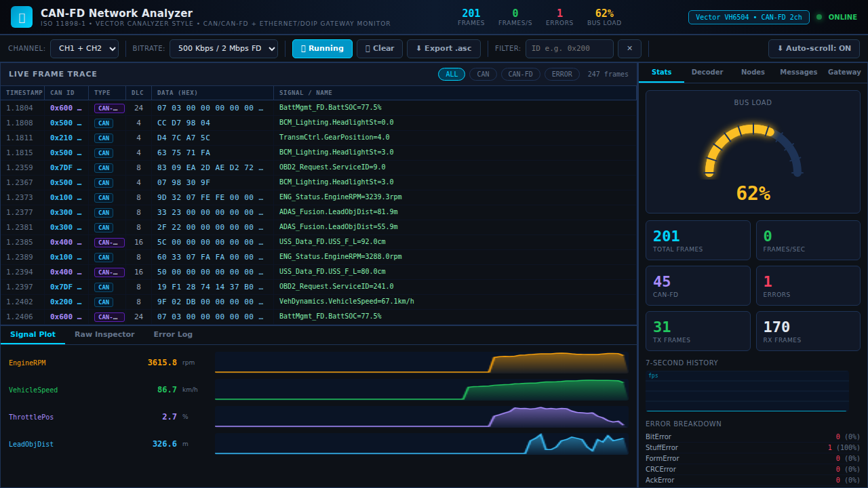
Task: Click the Vector VH6504 device badge
Action: click(749, 17)
